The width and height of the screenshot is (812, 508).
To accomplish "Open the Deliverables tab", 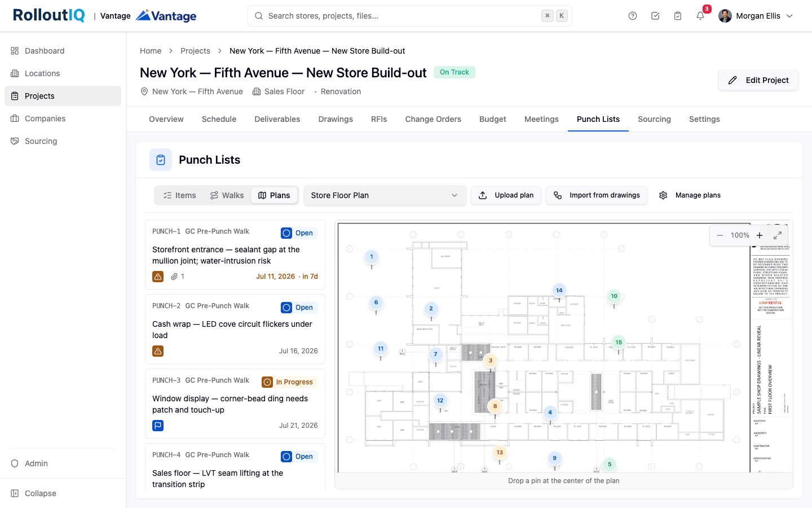I will (277, 119).
